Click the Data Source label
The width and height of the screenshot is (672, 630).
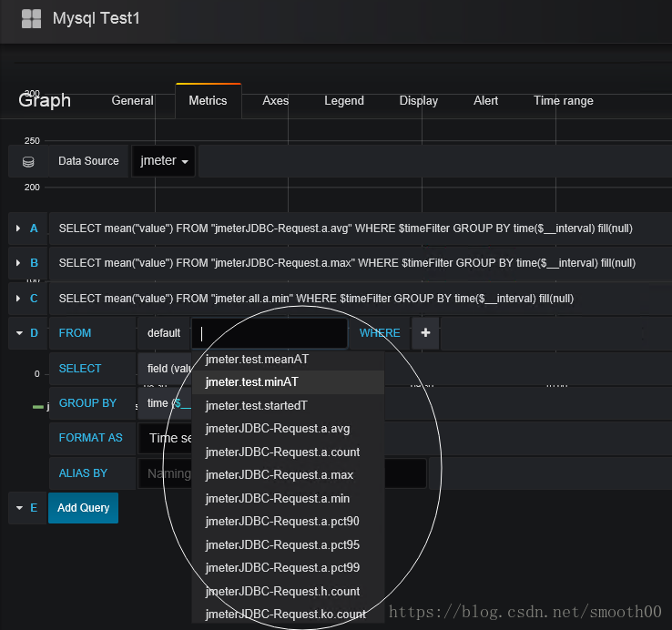coord(88,161)
